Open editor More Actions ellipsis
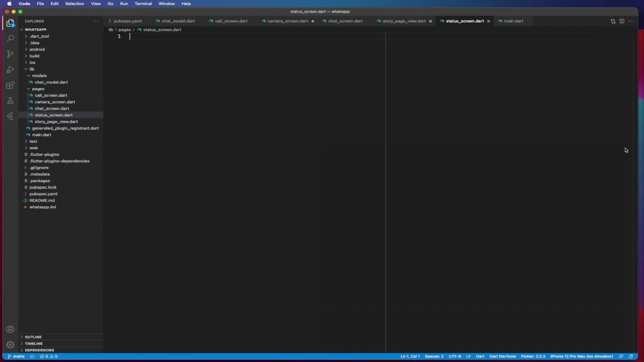The height and width of the screenshot is (362, 644). pyautogui.click(x=630, y=21)
